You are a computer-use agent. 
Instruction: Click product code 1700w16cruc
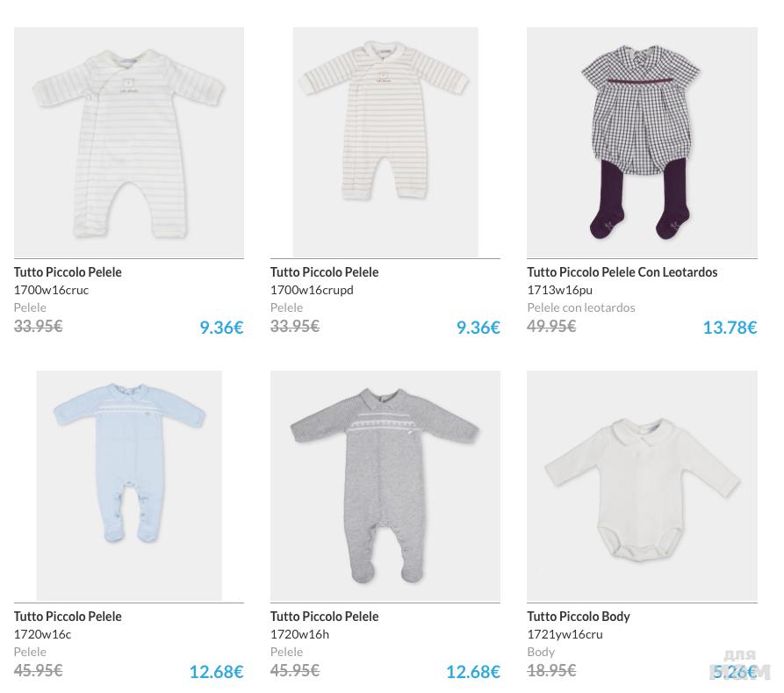pyautogui.click(x=51, y=290)
